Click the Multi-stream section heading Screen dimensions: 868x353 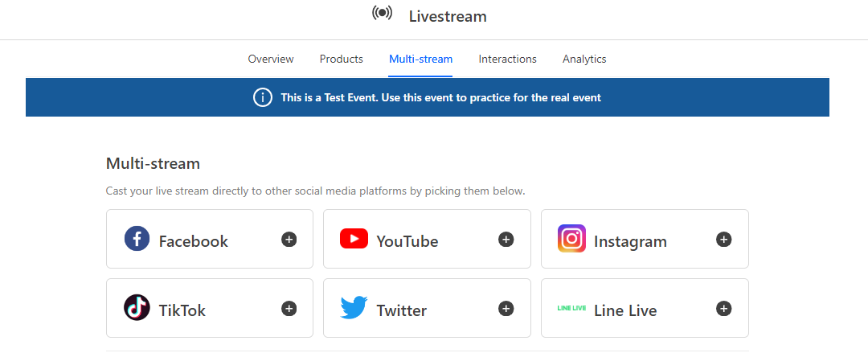[153, 163]
